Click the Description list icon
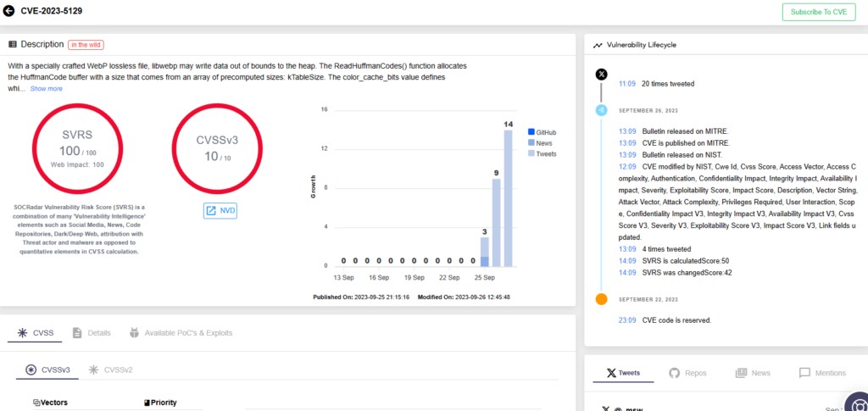 tap(13, 44)
